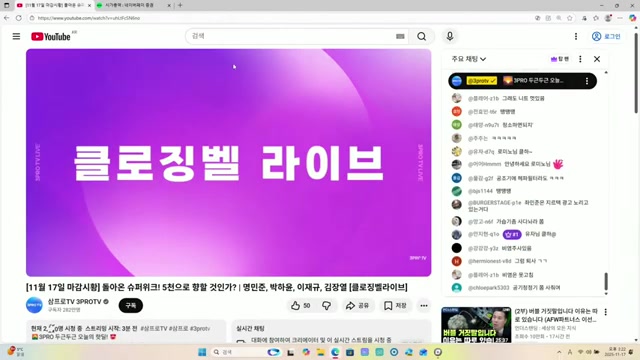The height and width of the screenshot is (360, 640).
Task: Open YouTube settings three-dot menu near login
Action: pyautogui.click(x=576, y=36)
